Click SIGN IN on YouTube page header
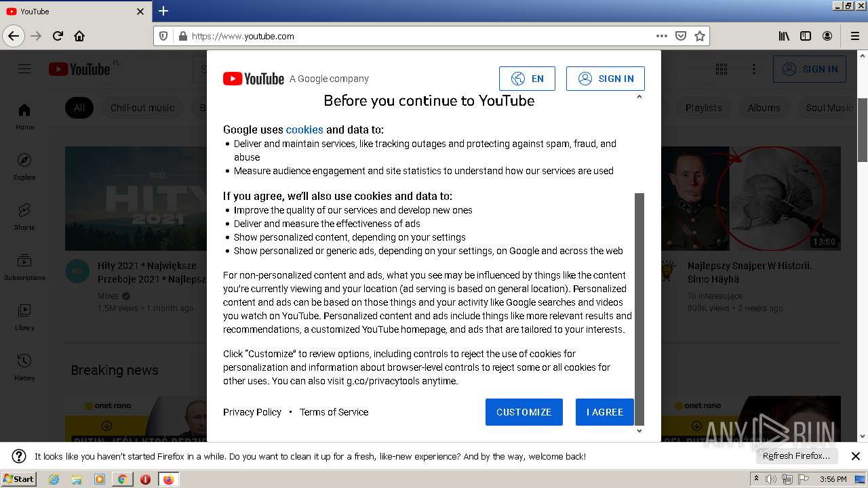Image resolution: width=868 pixels, height=488 pixels. (810, 69)
